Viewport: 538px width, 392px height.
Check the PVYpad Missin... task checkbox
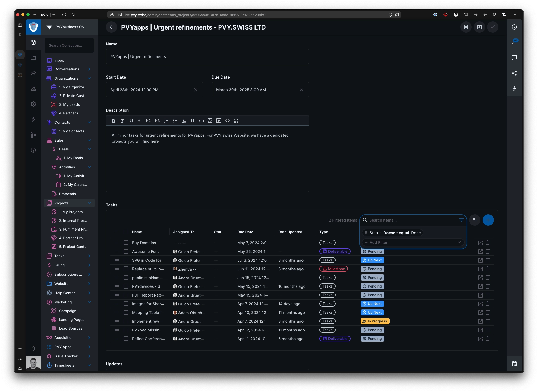(126, 330)
